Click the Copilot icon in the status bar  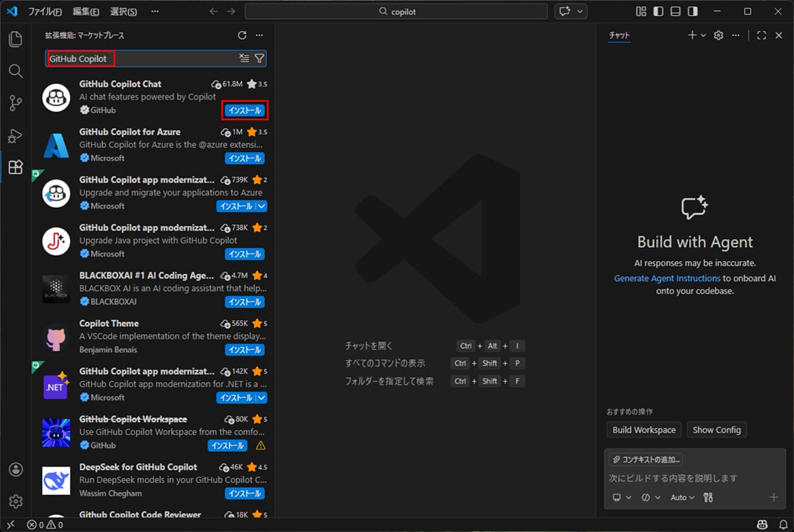(762, 524)
